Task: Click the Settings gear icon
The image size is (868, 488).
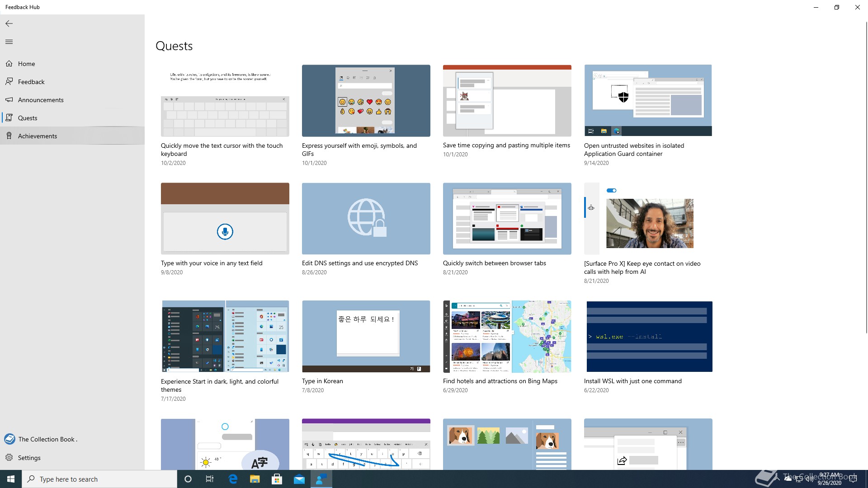Action: [x=9, y=457]
